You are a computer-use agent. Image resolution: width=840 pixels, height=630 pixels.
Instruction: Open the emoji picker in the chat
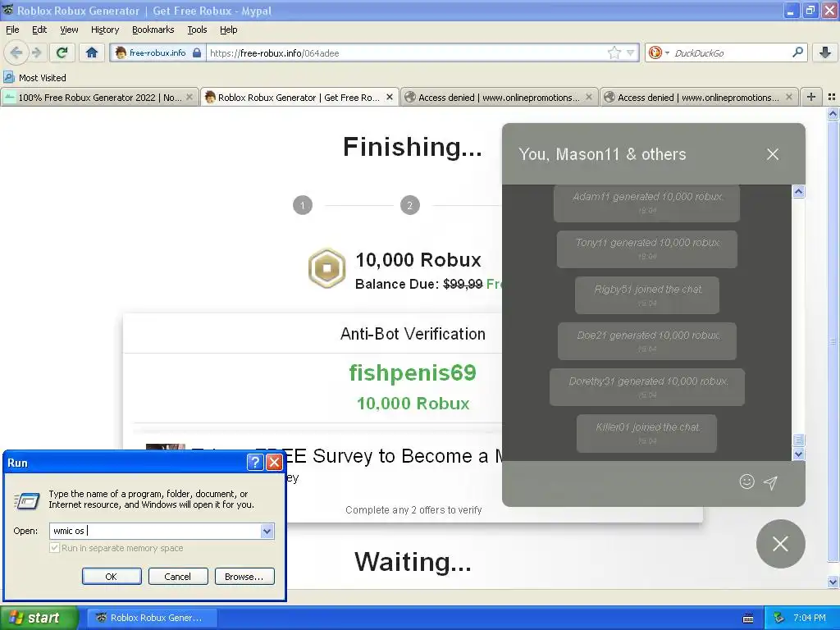(x=746, y=482)
